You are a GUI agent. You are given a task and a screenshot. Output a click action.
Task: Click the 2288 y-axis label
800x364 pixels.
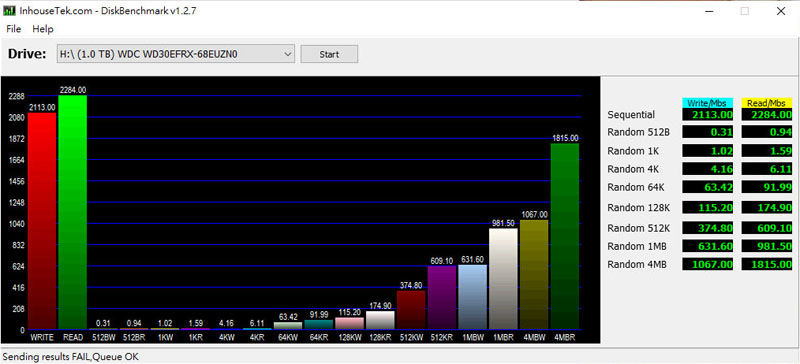coord(17,96)
